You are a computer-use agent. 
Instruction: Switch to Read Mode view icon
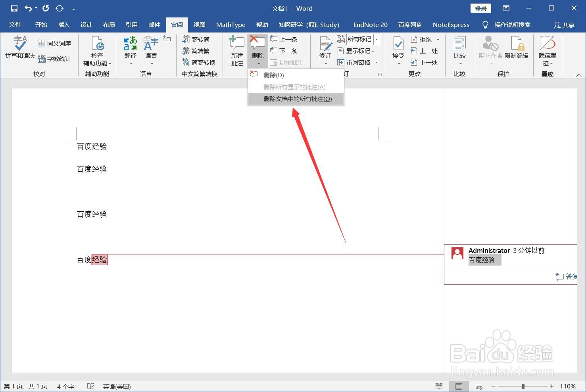439,386
